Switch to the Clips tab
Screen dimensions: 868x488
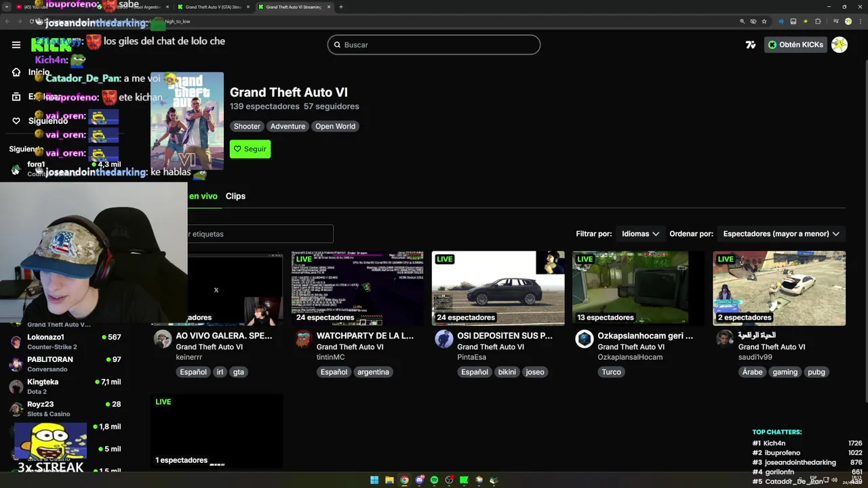click(x=235, y=196)
